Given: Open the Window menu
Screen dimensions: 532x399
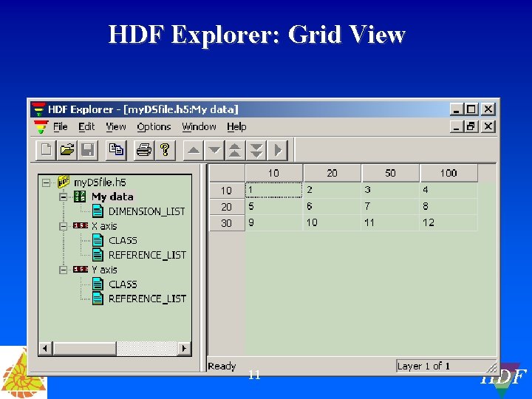Looking at the screenshot, I should coord(199,127).
